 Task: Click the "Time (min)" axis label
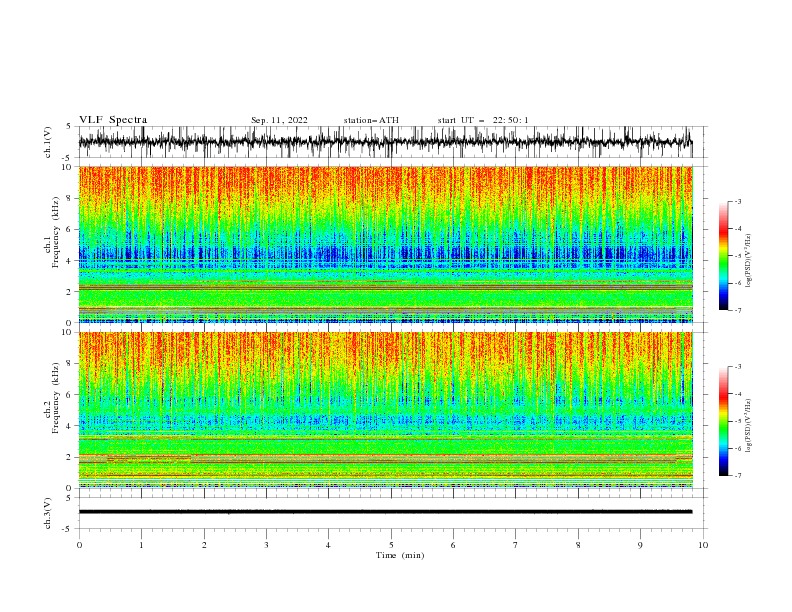pos(400,555)
